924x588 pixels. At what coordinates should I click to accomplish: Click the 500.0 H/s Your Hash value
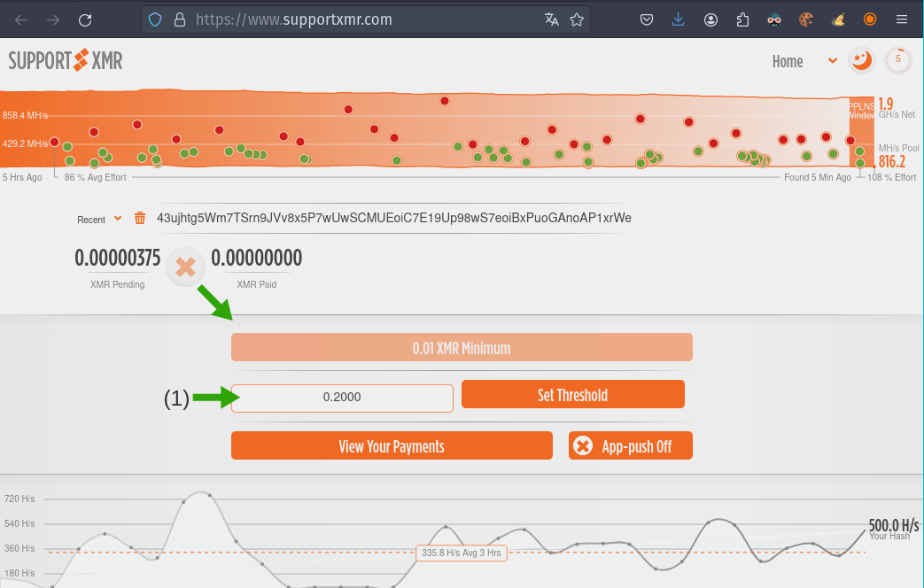(x=893, y=524)
